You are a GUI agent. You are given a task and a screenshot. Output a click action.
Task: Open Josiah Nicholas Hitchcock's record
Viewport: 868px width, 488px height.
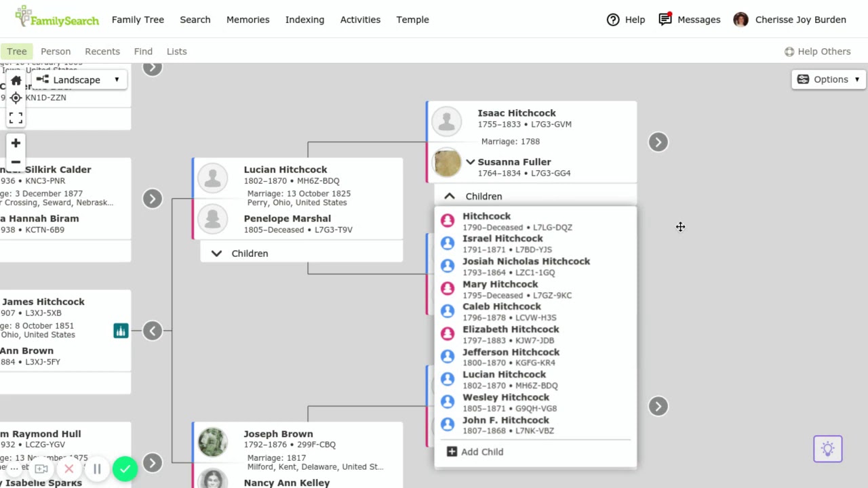click(526, 262)
